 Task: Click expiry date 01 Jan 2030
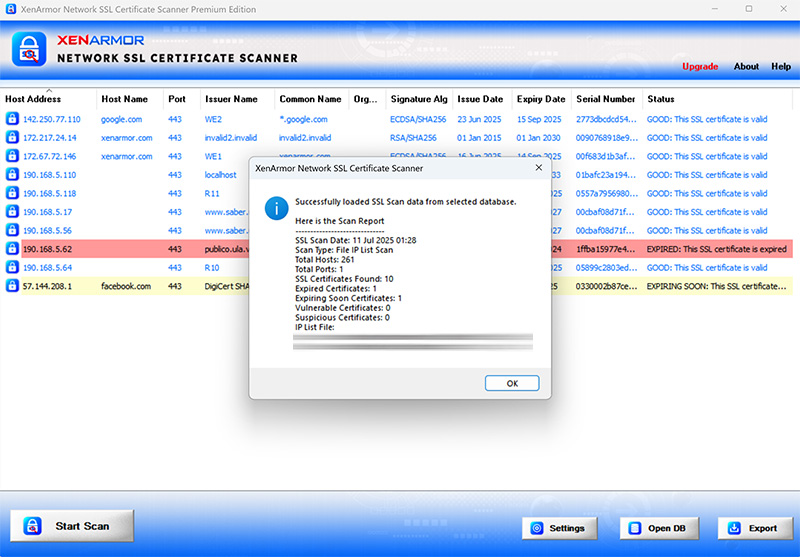(x=538, y=138)
